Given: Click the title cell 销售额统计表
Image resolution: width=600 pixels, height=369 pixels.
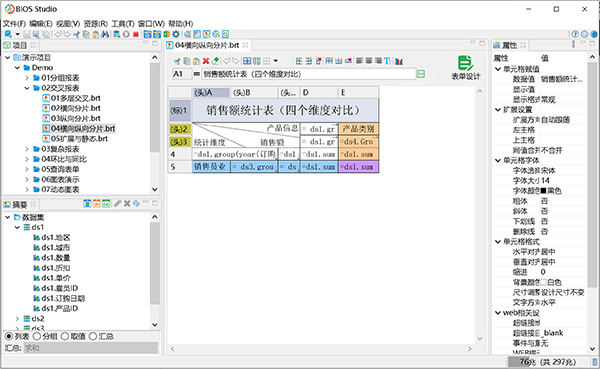Looking at the screenshot, I should tap(285, 111).
